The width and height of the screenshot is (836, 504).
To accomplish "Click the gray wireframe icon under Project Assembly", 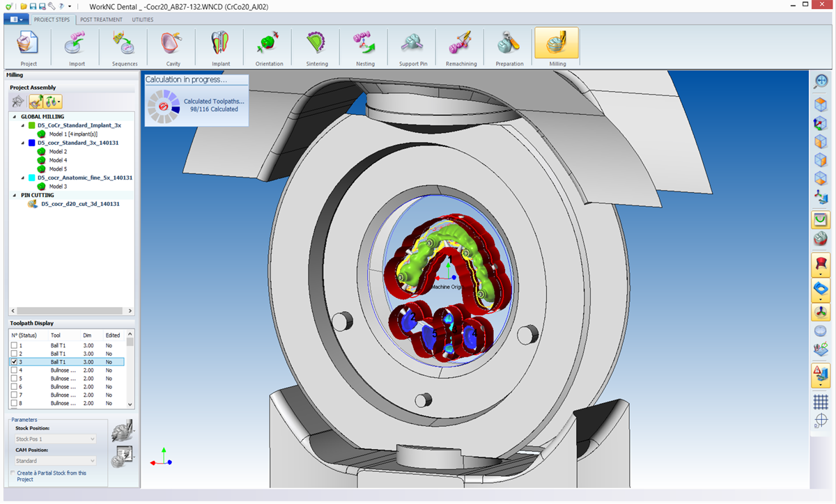I will point(17,101).
